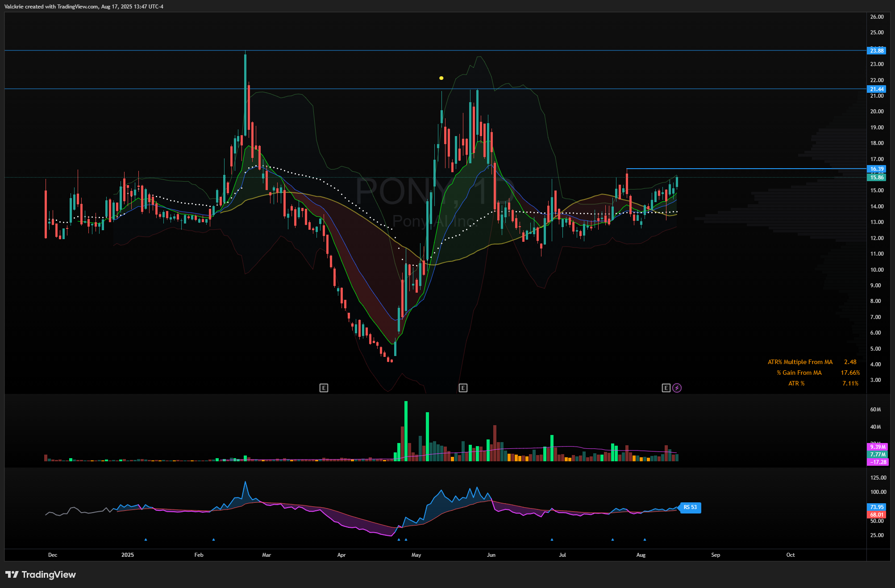Select the 21.44 horizontal line price label
Screen dimensions: 895x588
pos(877,89)
